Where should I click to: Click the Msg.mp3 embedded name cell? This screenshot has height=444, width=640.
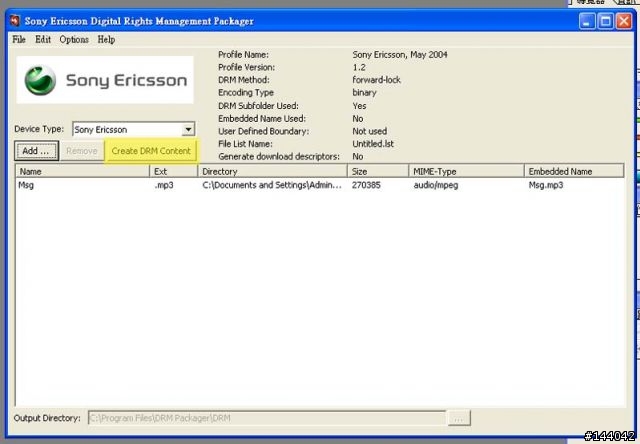pos(546,185)
